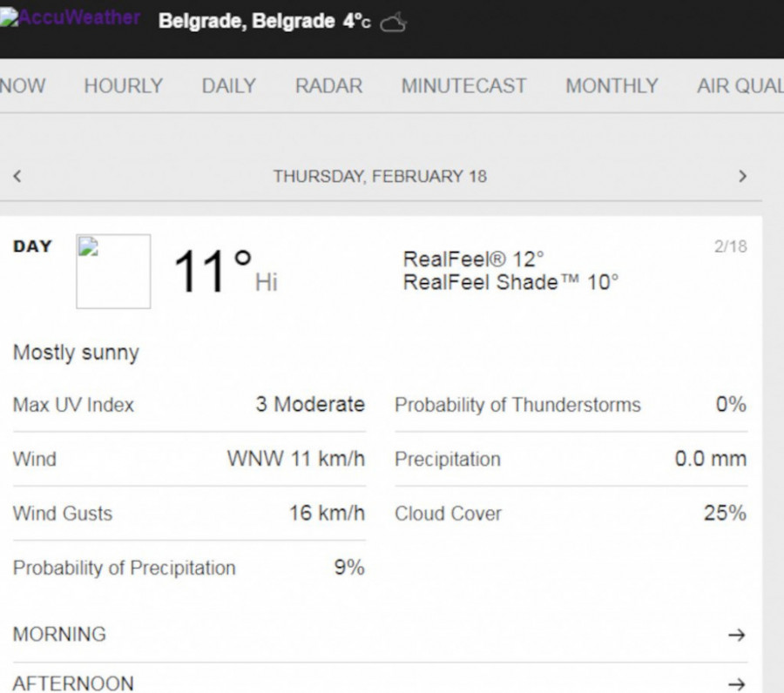
Task: Click the AccuWeather logo
Action: (x=71, y=19)
